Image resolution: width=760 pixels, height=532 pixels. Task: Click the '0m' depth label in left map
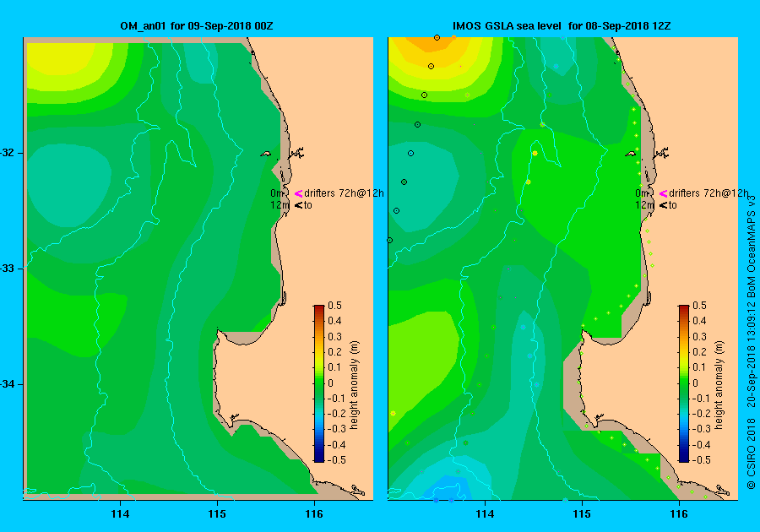coord(276,193)
